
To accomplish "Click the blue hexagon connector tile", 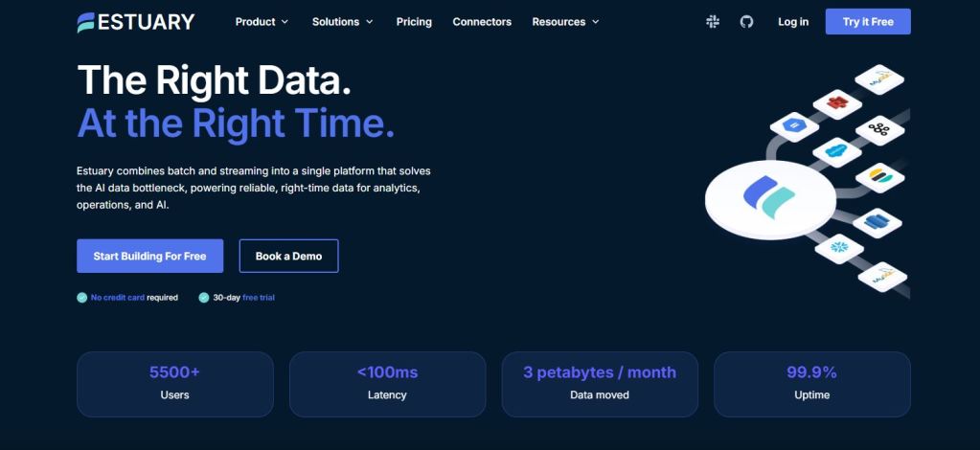I will point(794,126).
